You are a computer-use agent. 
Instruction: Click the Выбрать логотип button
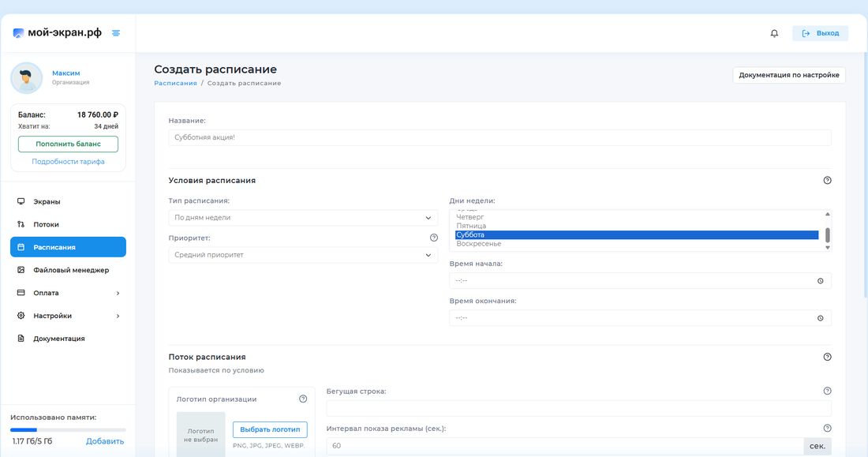(x=270, y=429)
